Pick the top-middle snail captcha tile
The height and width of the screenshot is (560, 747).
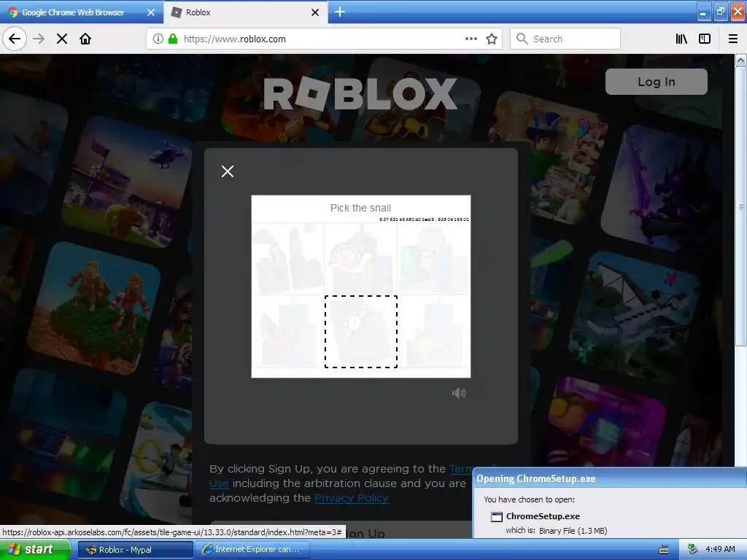pyautogui.click(x=360, y=259)
